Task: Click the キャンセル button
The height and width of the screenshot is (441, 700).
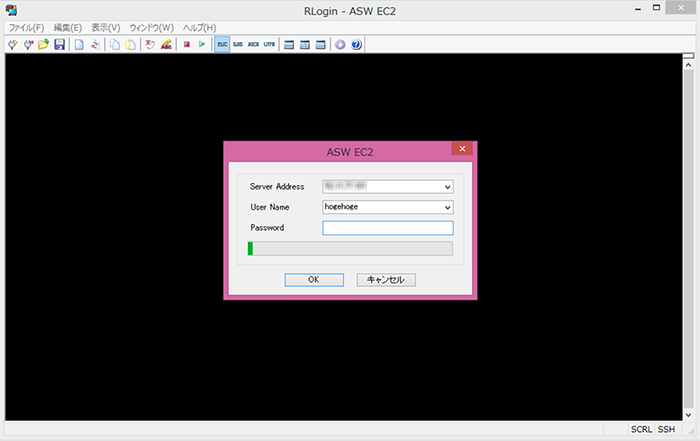Action: click(x=386, y=280)
